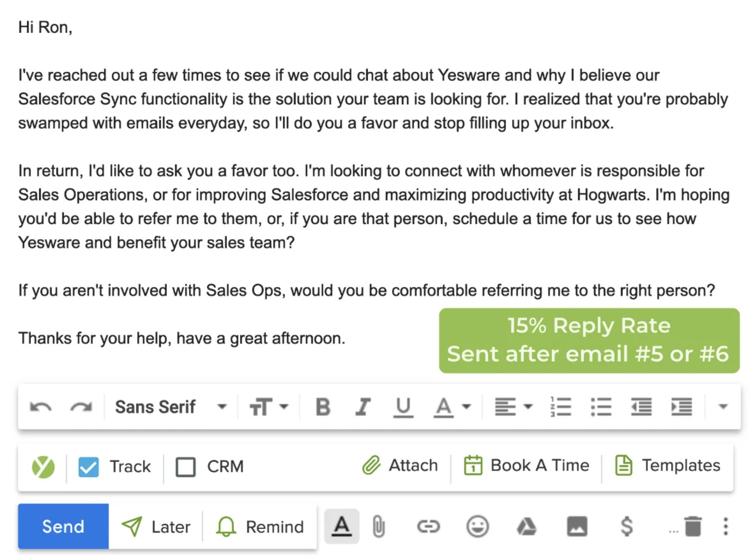Toggle bold formatting

point(323,407)
